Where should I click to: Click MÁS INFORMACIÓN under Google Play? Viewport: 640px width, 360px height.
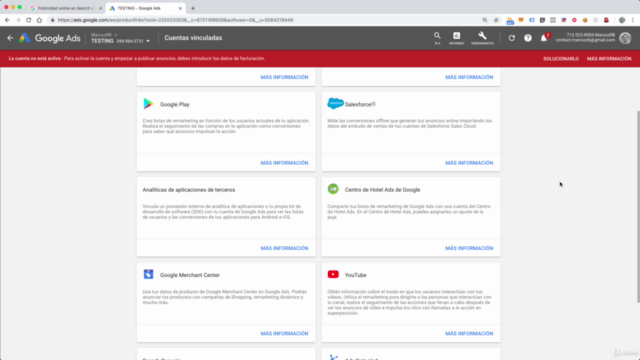click(x=284, y=163)
